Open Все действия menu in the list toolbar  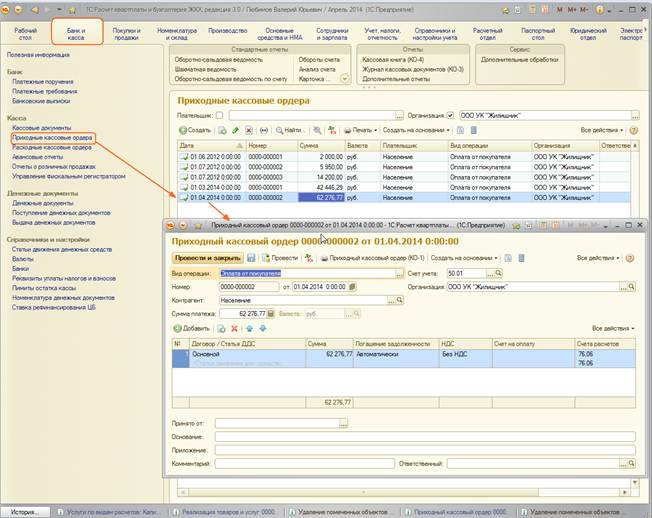tap(602, 131)
